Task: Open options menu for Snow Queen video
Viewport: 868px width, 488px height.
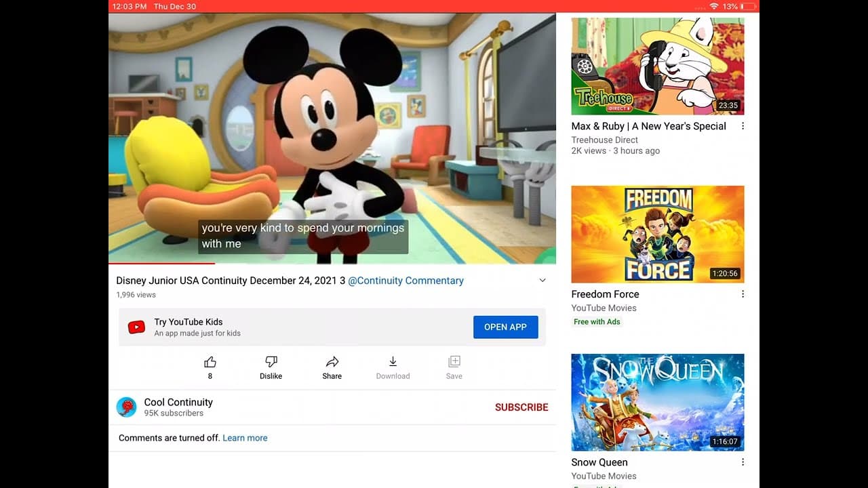Action: [743, 462]
